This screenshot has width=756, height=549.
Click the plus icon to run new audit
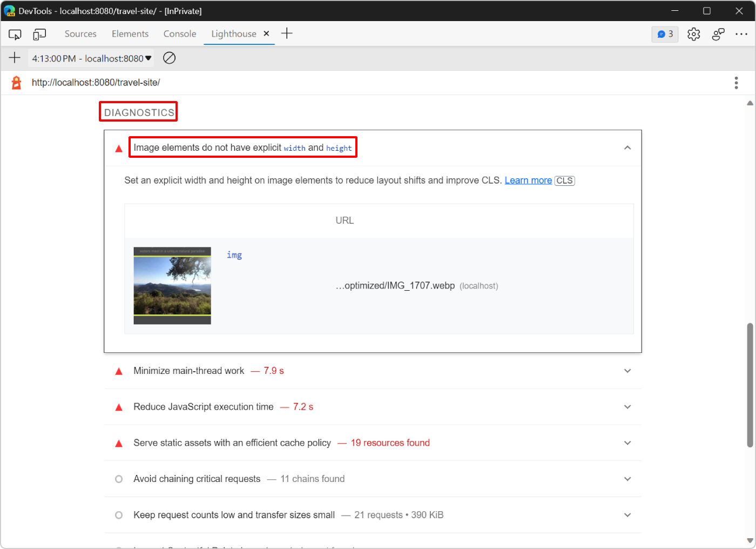(14, 58)
